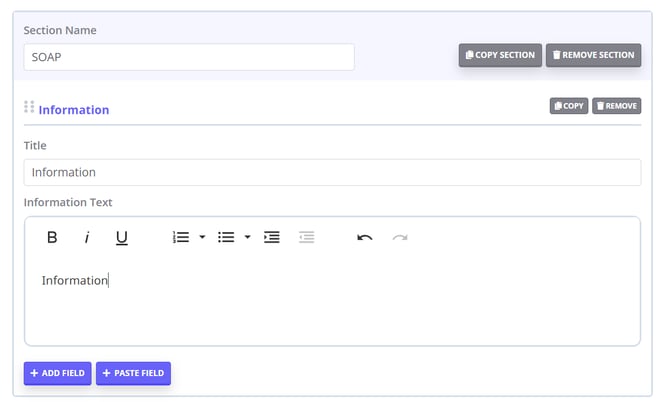The height and width of the screenshot is (402, 670).
Task: Click the Copy Section button
Action: pos(500,55)
